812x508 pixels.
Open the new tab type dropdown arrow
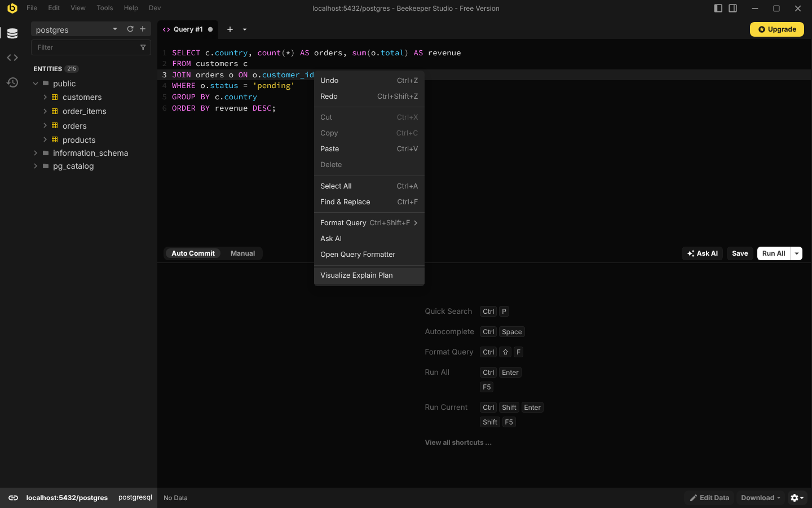click(x=245, y=29)
